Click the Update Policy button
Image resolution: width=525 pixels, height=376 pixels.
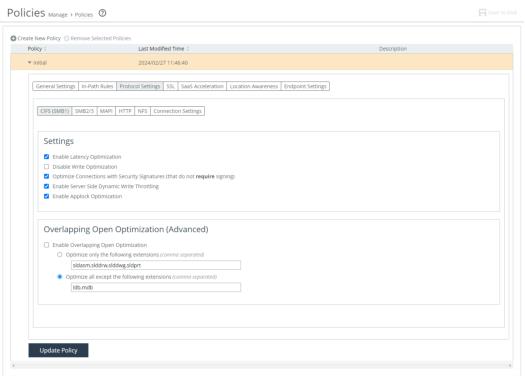[58, 350]
